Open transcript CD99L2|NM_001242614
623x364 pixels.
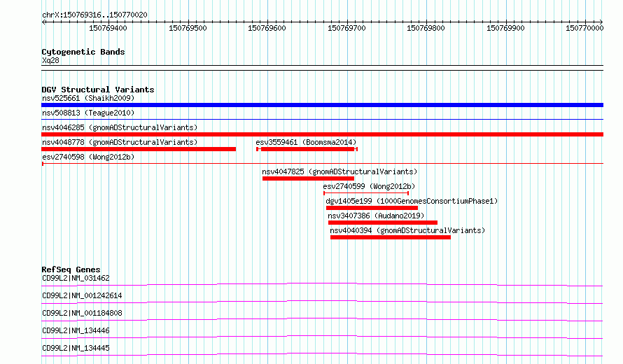[82, 295]
